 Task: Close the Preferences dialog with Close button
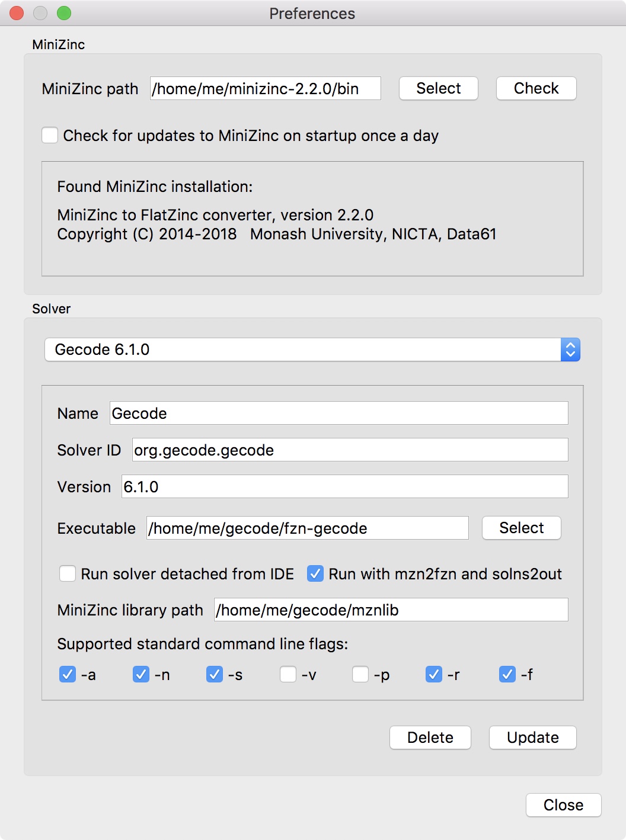(x=564, y=805)
